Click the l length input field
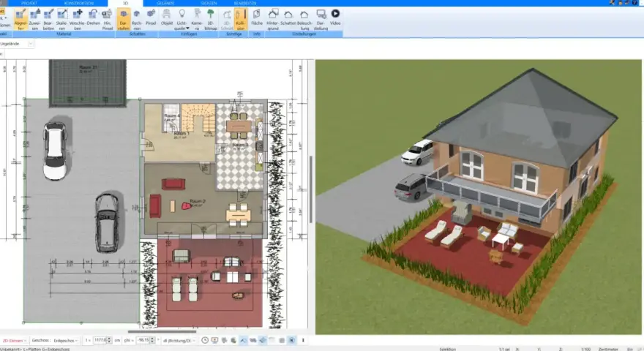This screenshot has height=351, width=644. point(100,340)
